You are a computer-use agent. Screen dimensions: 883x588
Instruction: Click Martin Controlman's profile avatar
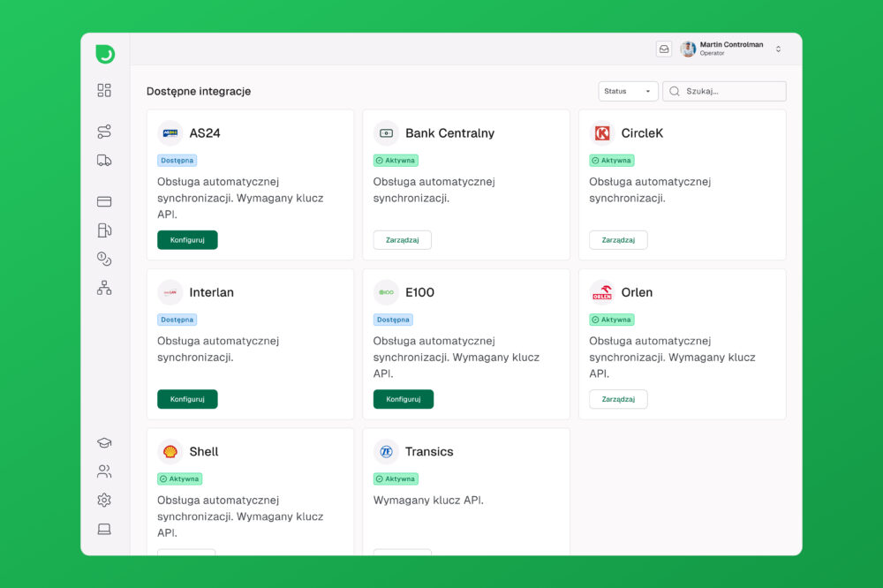[688, 49]
